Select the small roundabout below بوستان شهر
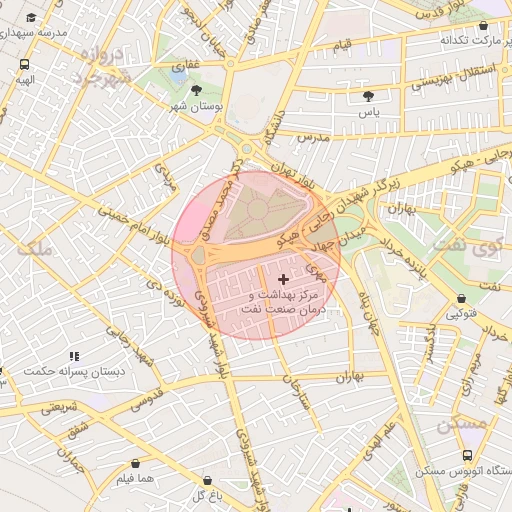 [x=246, y=149]
